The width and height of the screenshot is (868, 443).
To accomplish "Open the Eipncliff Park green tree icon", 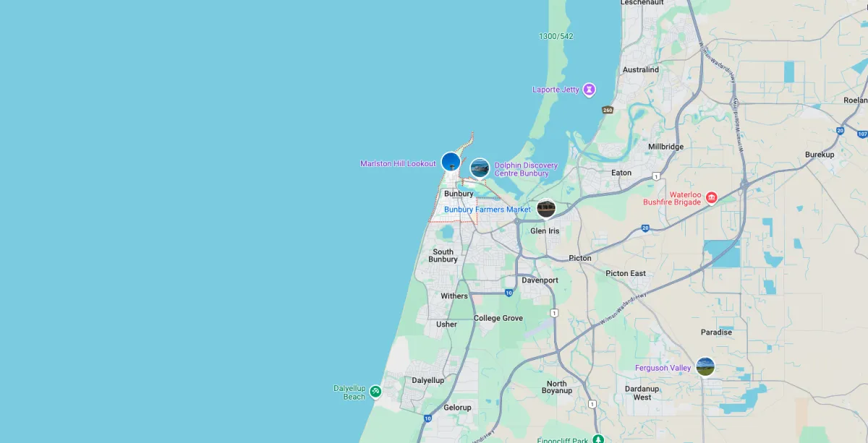I will pos(598,439).
